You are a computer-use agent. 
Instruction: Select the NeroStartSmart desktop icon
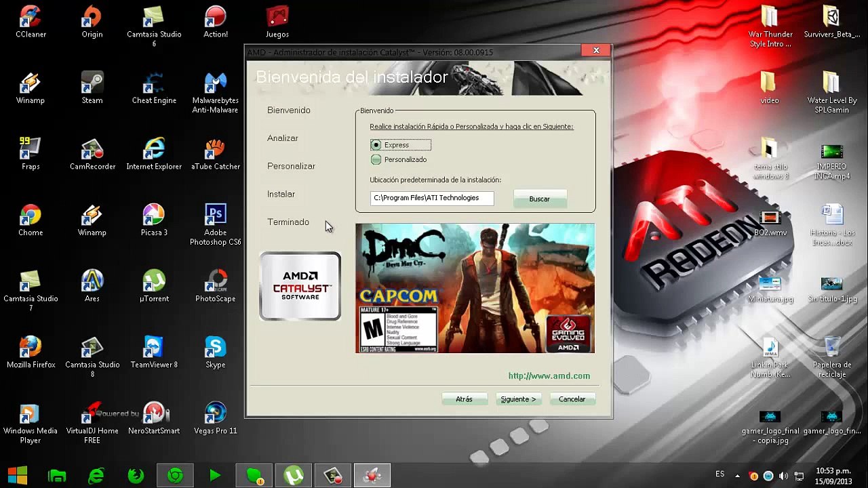point(154,418)
